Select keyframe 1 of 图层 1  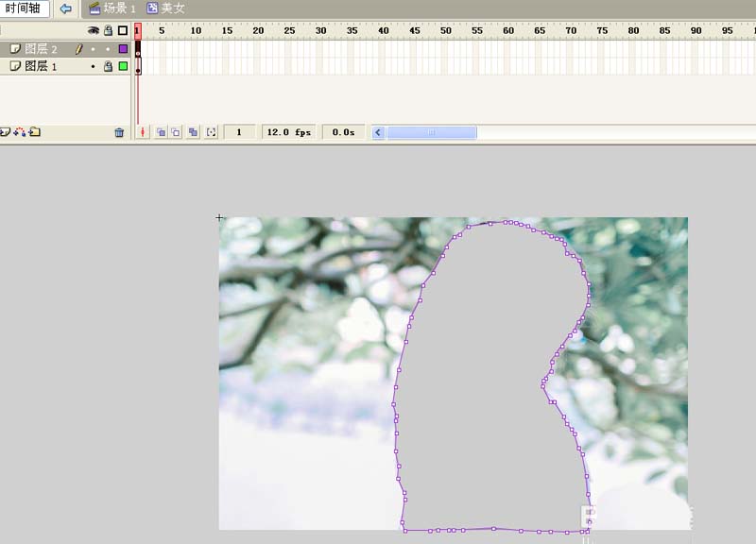[x=138, y=66]
